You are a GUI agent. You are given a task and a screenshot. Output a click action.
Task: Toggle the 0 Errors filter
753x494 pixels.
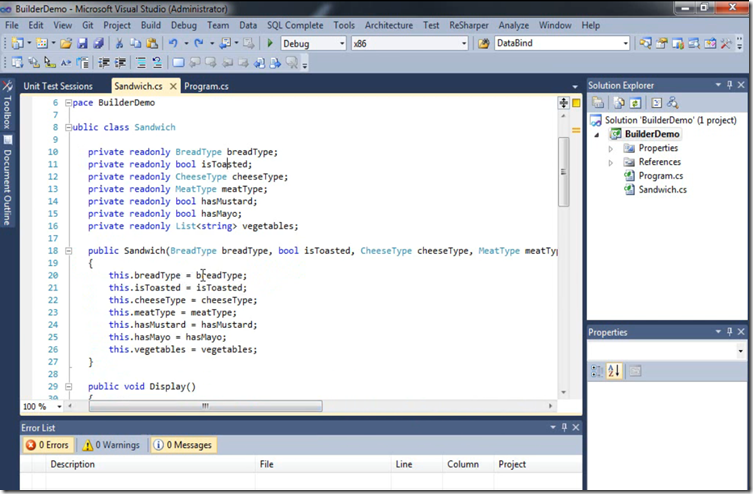48,445
